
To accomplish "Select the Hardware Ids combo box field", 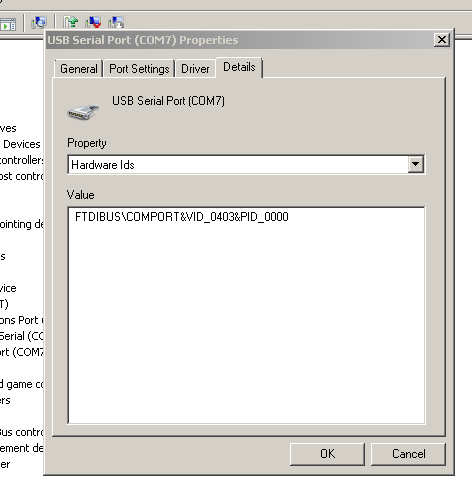I will (x=246, y=164).
